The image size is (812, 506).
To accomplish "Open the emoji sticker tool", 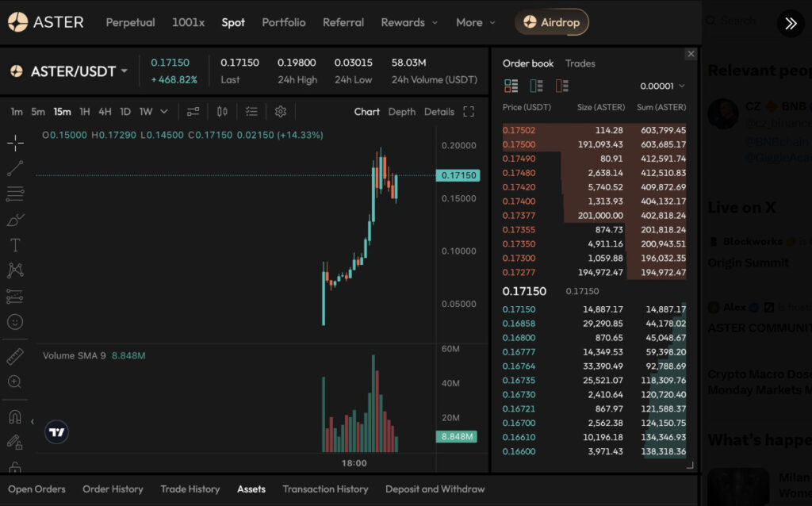I will click(x=15, y=322).
